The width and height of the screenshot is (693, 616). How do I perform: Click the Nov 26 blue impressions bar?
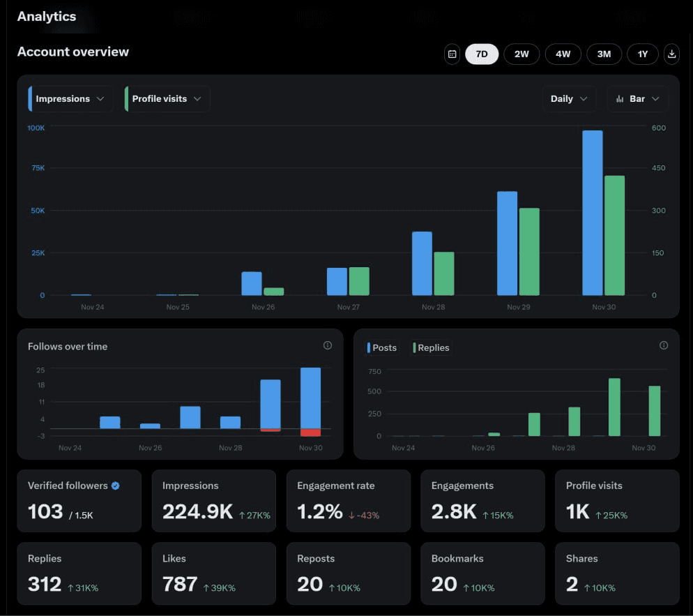pyautogui.click(x=252, y=283)
